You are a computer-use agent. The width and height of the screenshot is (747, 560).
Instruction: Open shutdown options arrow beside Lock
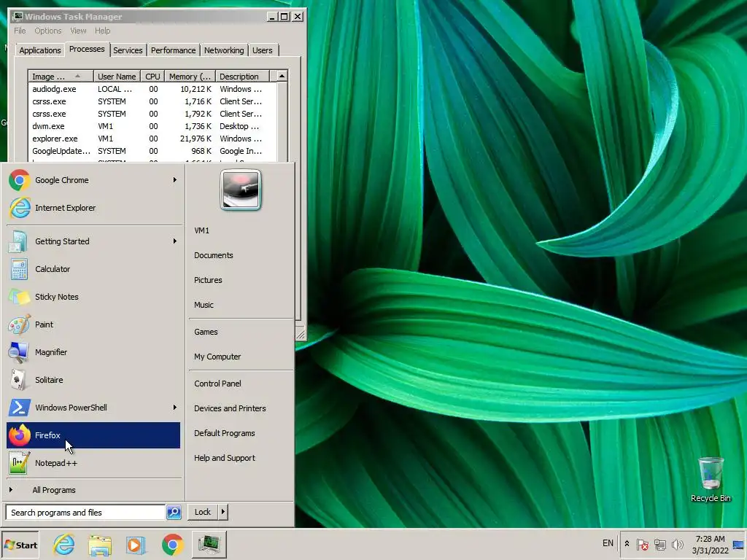[223, 512]
